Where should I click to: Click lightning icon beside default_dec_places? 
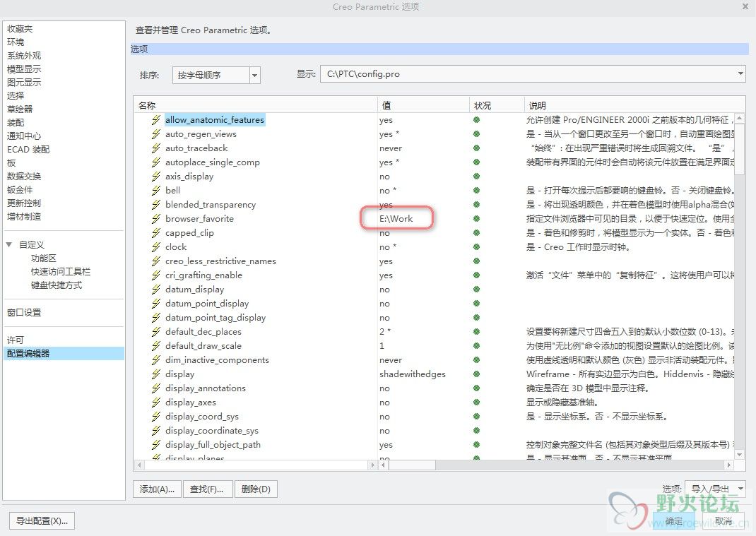tap(155, 332)
